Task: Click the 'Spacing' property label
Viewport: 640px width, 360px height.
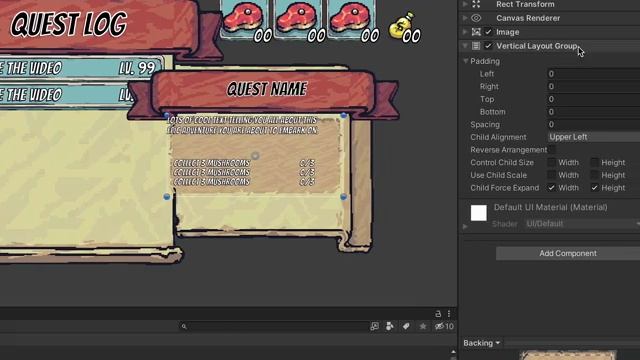Action: pos(485,124)
